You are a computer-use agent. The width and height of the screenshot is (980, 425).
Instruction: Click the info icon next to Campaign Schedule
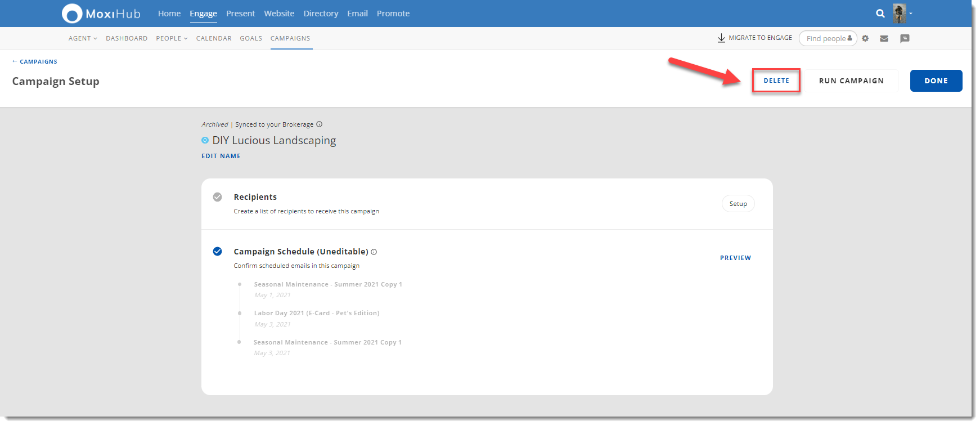point(374,252)
